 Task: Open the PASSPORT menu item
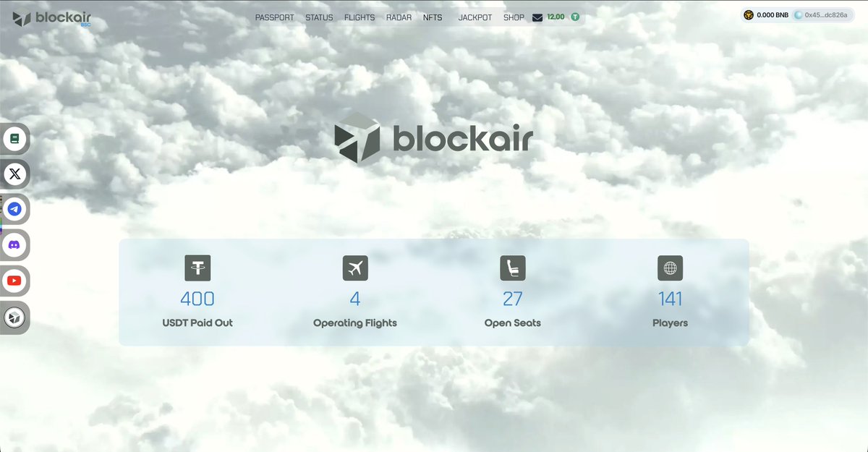tap(274, 17)
